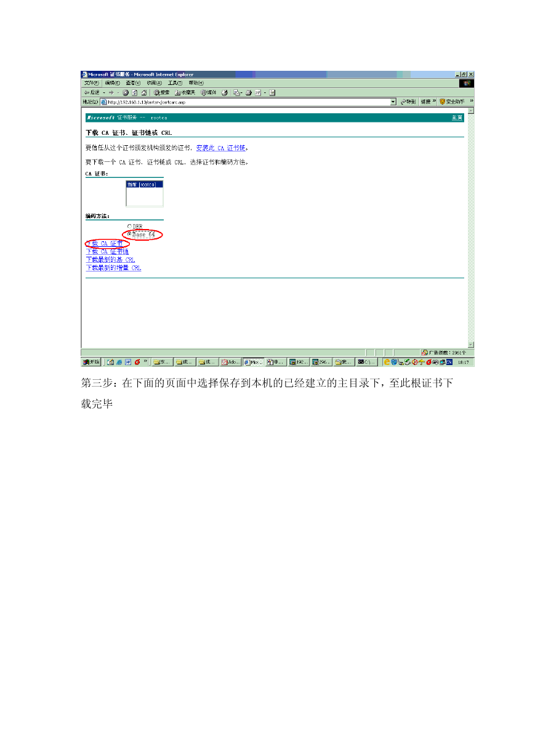Open the 编辑(E) menu
Image resolution: width=535 pixels, height=756 pixels.
coord(113,82)
